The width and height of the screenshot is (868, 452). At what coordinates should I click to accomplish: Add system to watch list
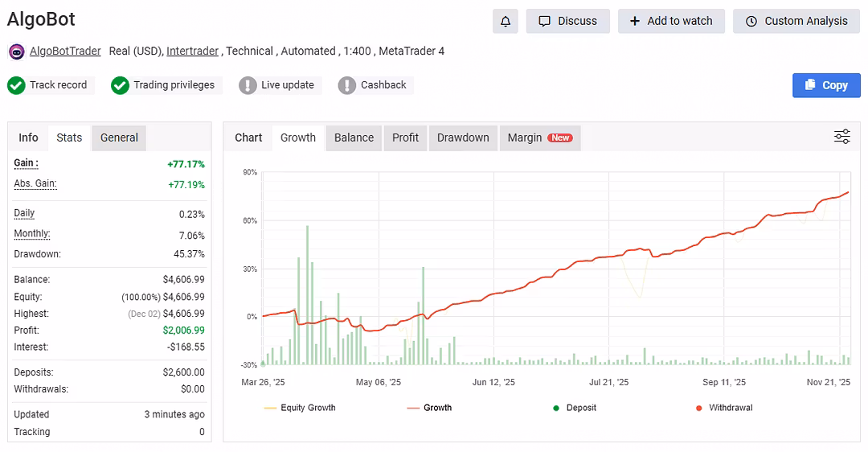[670, 21]
